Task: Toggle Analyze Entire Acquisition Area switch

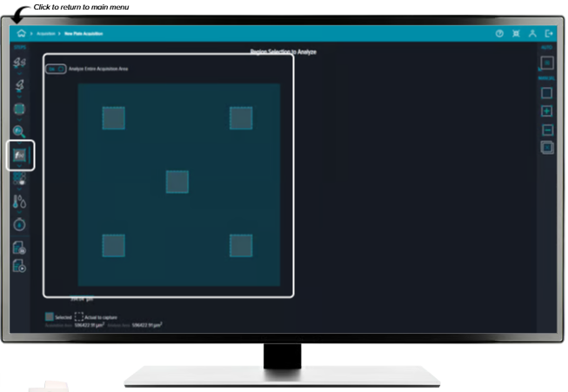Action: 56,69
